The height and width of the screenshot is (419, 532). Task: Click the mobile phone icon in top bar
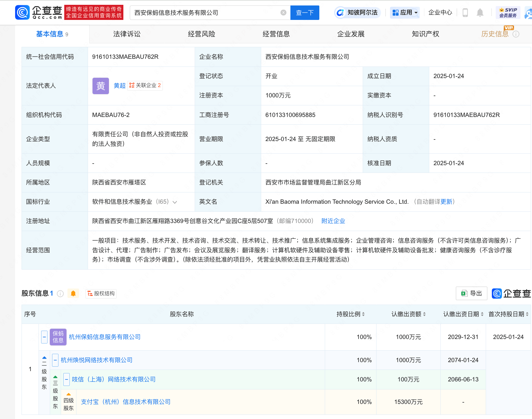465,13
